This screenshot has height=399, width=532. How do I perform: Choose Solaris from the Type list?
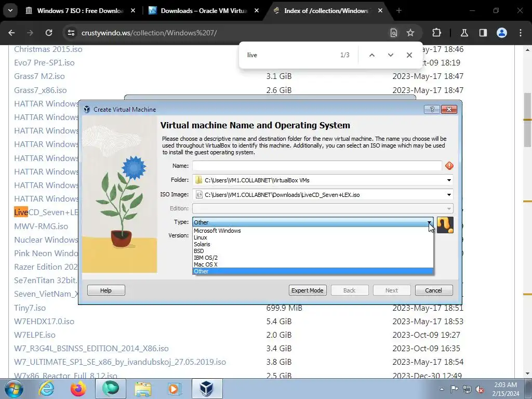[313, 244]
